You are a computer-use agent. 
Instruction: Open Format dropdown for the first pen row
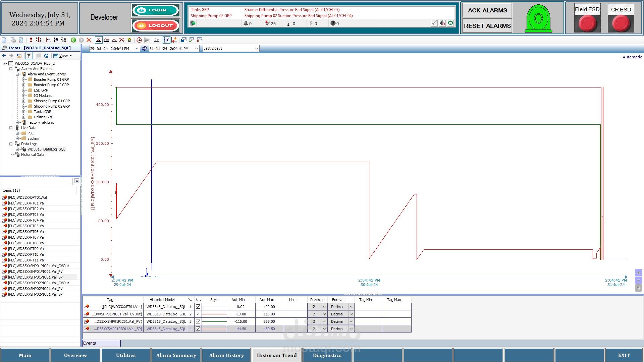tap(351, 307)
